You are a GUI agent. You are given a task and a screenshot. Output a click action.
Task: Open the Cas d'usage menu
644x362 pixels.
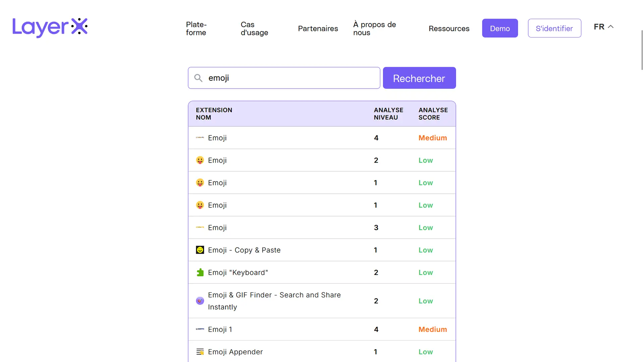pyautogui.click(x=254, y=28)
